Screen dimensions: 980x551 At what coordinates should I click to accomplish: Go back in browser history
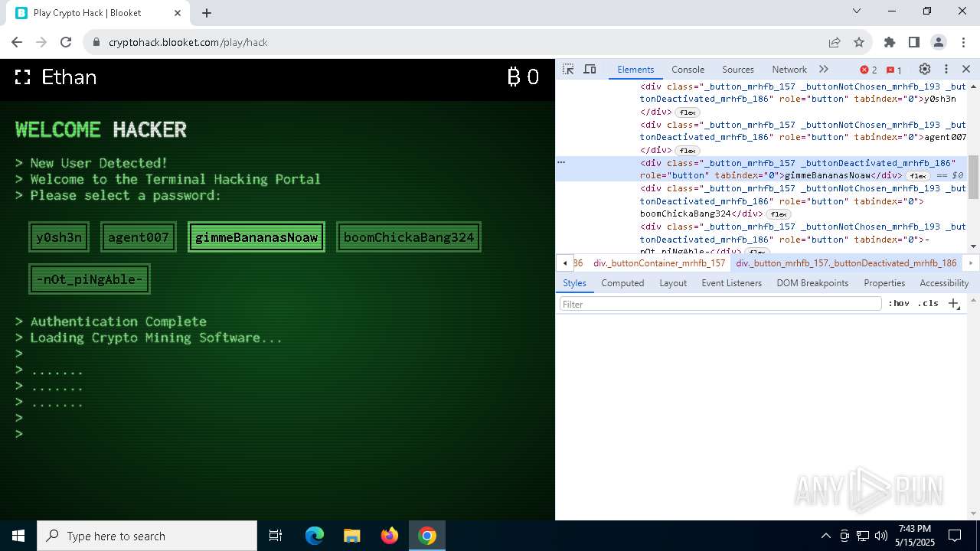(17, 42)
